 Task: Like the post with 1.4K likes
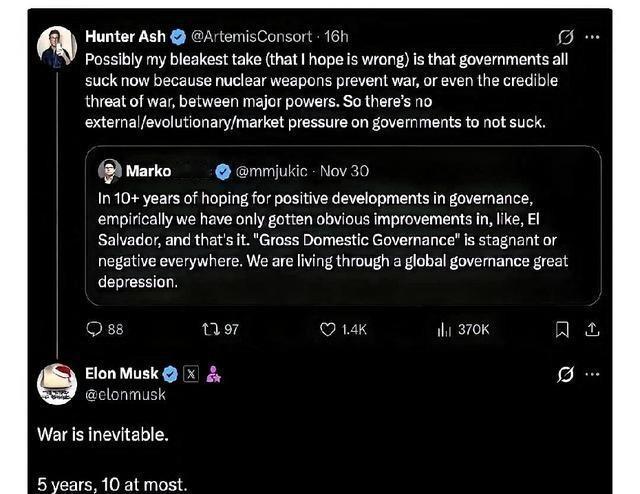(x=343, y=329)
